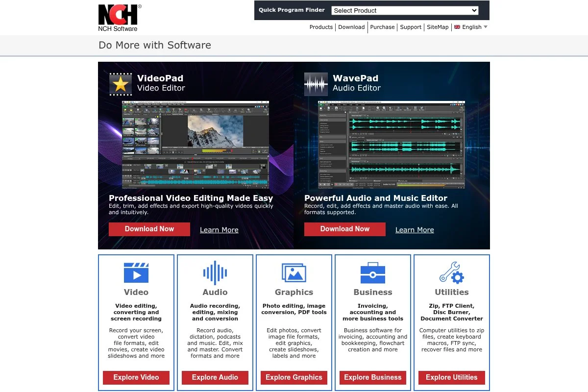
Task: Click the VideoPad editor screenshot
Action: tap(196, 145)
